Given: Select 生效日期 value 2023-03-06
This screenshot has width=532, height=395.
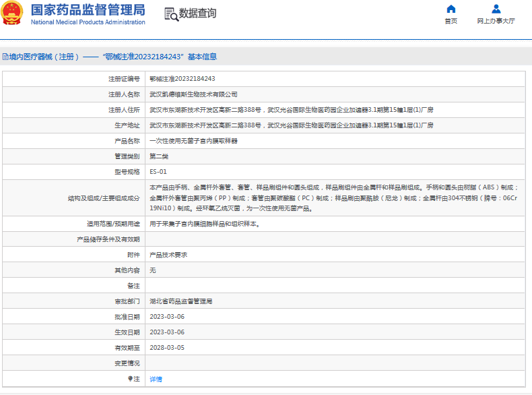Looking at the screenshot, I should click(167, 332).
